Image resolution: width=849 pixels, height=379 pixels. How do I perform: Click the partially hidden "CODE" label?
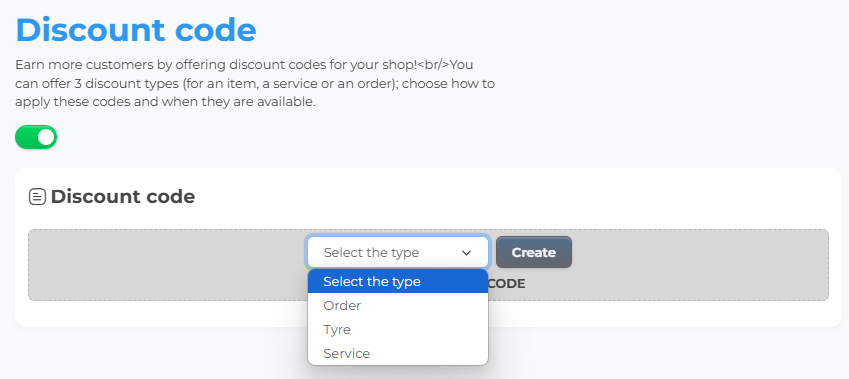(x=506, y=284)
